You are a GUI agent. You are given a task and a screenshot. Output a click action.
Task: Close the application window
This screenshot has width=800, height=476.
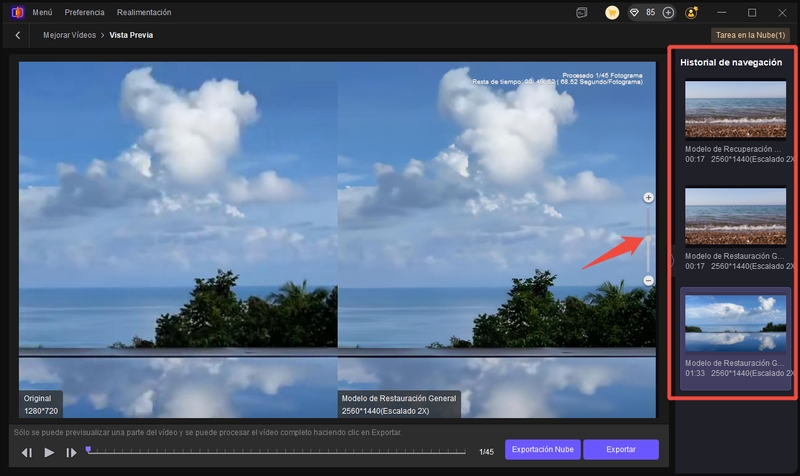click(782, 13)
